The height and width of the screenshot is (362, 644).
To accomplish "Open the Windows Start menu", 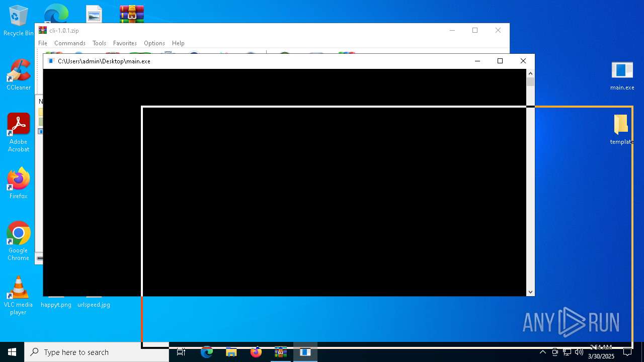I will coord(12,352).
